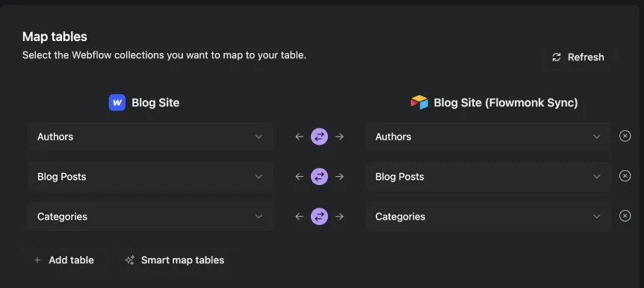Viewport: 644px width, 288px height.
Task: Remove the Authors table mapping
Action: [x=625, y=136]
